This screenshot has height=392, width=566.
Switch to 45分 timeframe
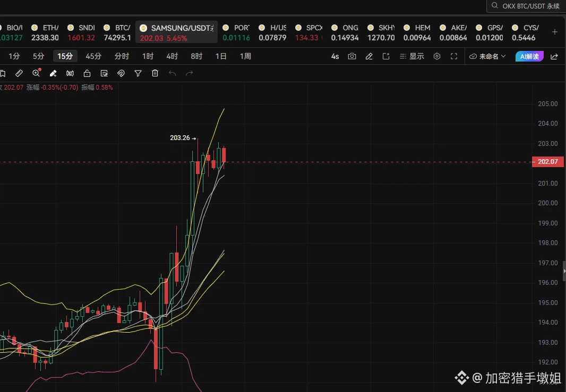[93, 56]
